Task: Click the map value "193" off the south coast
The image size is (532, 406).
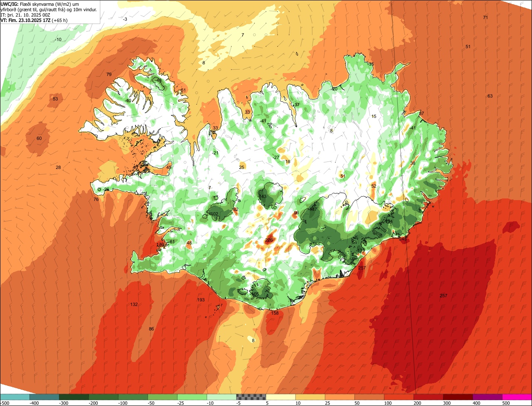Action: pyautogui.click(x=201, y=300)
